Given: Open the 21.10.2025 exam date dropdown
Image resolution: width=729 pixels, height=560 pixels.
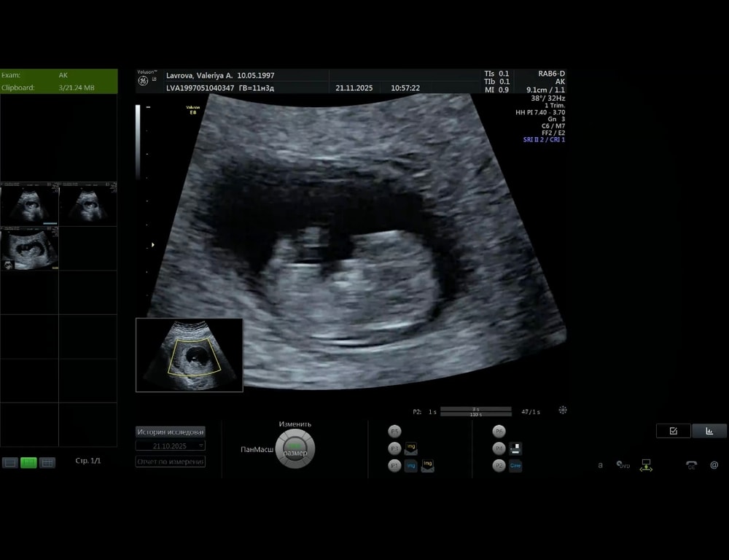Looking at the screenshot, I should click(x=170, y=446).
